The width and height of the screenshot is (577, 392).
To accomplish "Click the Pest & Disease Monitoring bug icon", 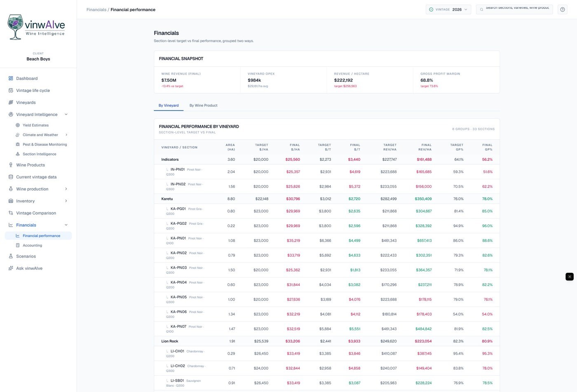I will [18, 144].
